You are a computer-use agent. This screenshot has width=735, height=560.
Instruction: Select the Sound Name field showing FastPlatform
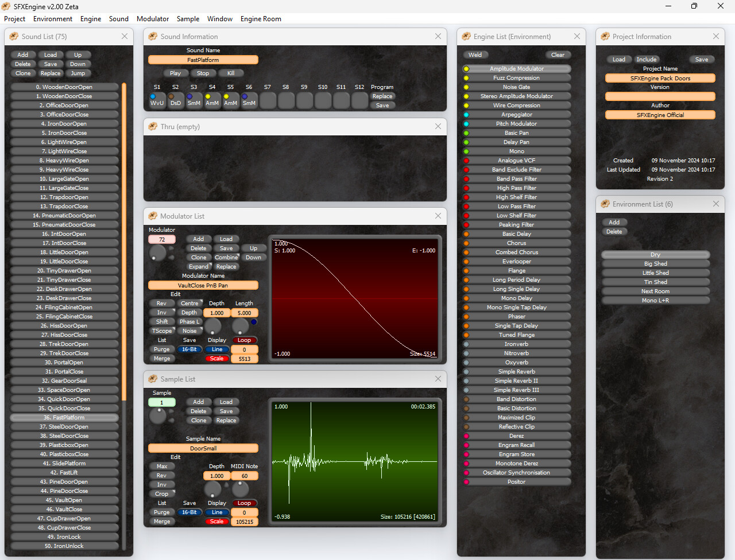click(x=203, y=59)
